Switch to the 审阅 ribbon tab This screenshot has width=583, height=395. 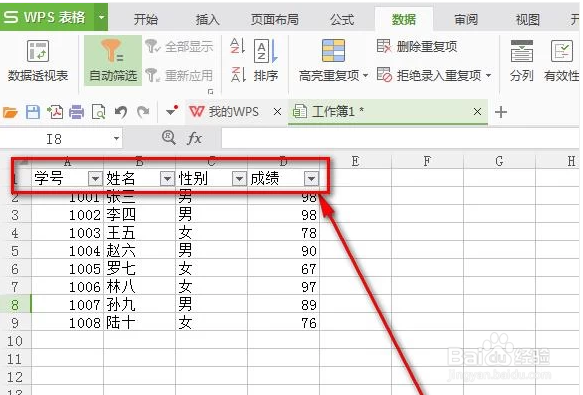pos(466,19)
